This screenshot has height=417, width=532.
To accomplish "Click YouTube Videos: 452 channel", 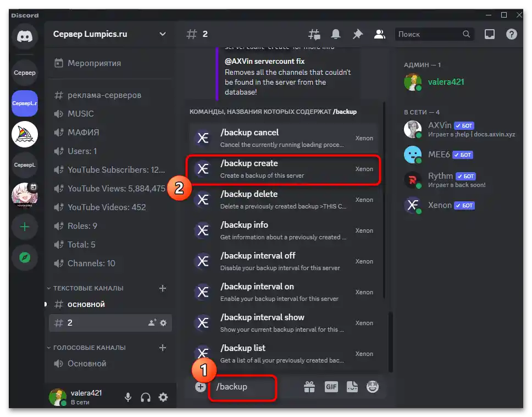I will point(110,207).
